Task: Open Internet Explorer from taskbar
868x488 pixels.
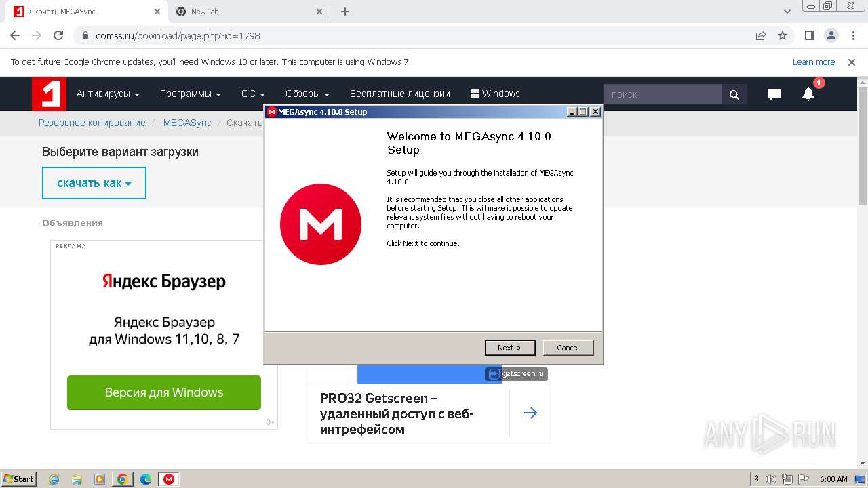Action: point(54,479)
